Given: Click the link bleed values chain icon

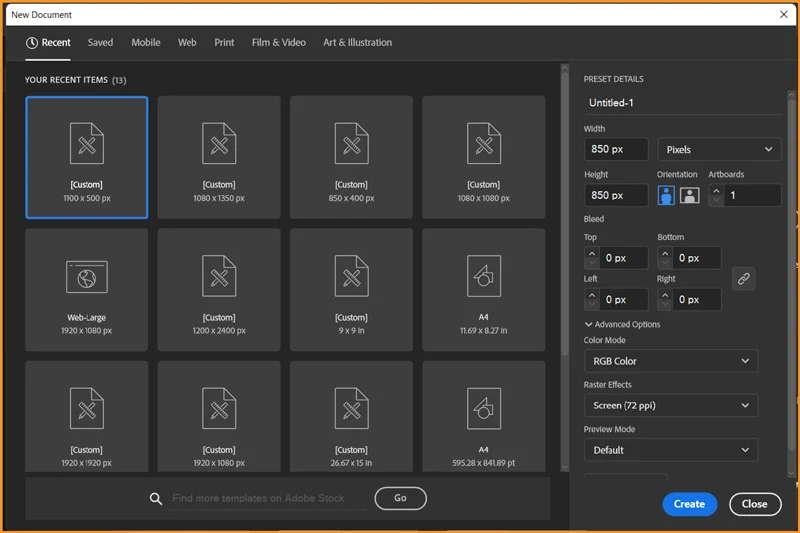Looking at the screenshot, I should click(x=743, y=279).
